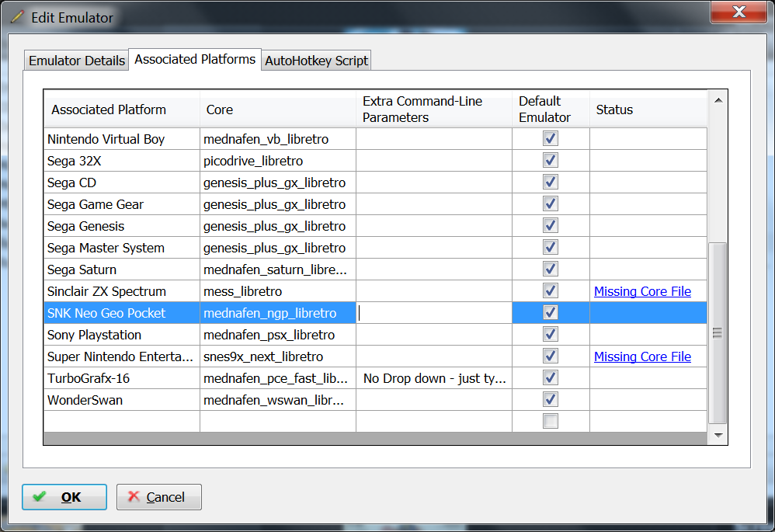This screenshot has height=532, width=775.
Task: Select the 'WonderSwan' platform cell
Action: (x=122, y=400)
